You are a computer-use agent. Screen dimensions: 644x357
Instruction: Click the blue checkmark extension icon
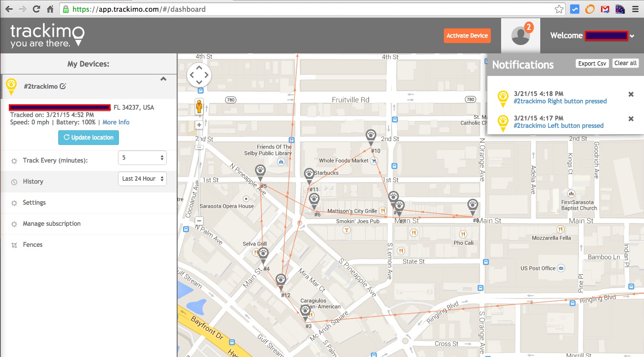click(x=575, y=9)
